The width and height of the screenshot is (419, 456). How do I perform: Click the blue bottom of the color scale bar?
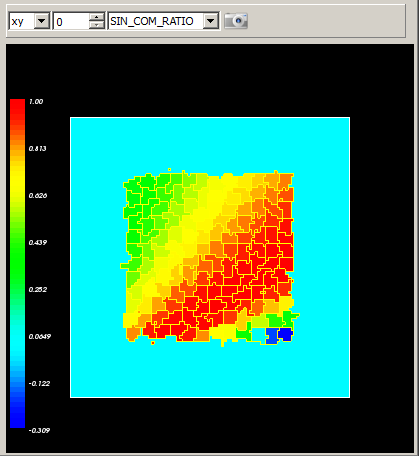[x=17, y=417]
